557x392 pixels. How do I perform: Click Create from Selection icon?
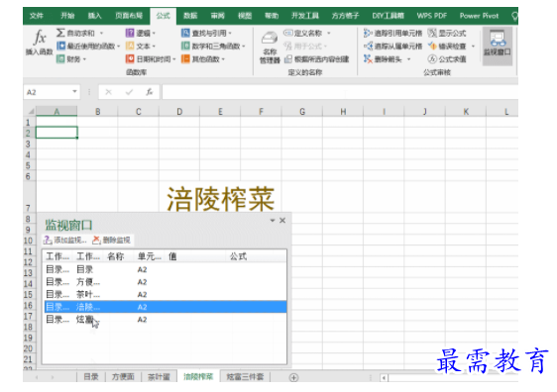[x=288, y=58]
